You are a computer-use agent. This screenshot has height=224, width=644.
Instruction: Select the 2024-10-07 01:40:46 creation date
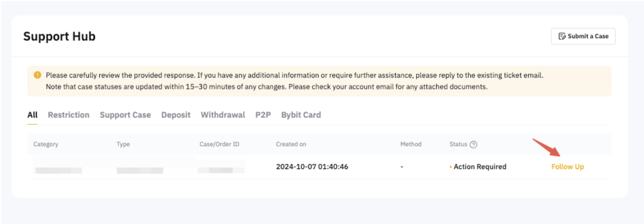pyautogui.click(x=312, y=167)
